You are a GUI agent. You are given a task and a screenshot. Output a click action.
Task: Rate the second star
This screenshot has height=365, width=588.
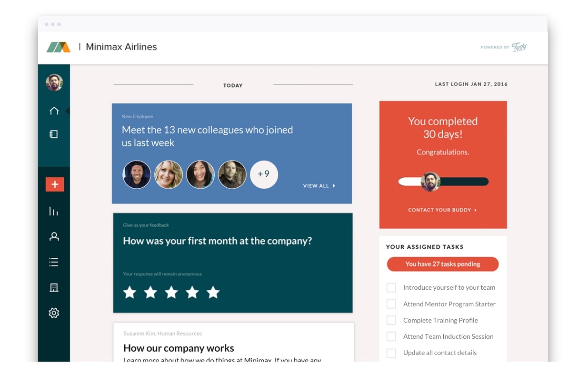pos(150,292)
